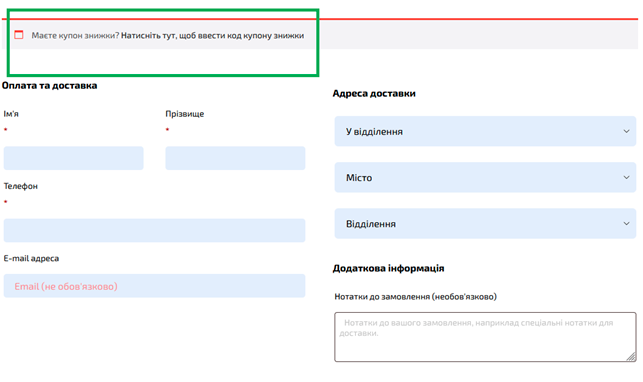This screenshot has width=643, height=382.
Task: Click the Додаткова інформація heading
Action: point(388,268)
